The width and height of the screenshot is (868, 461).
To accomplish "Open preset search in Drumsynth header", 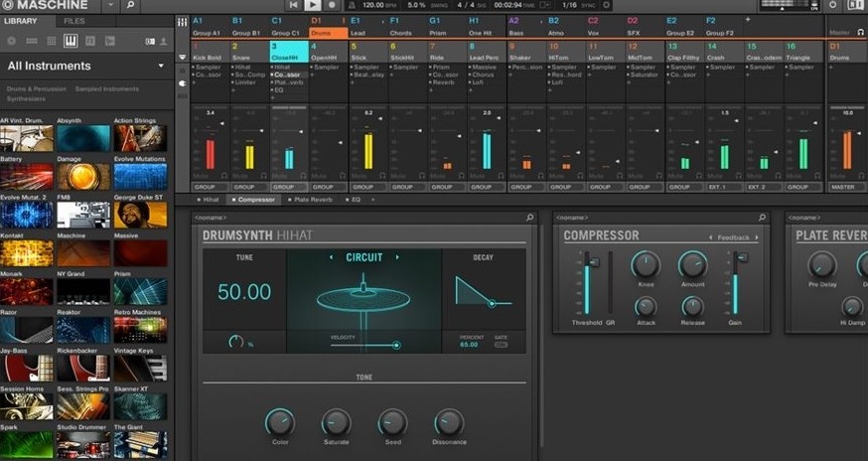I will [x=529, y=218].
